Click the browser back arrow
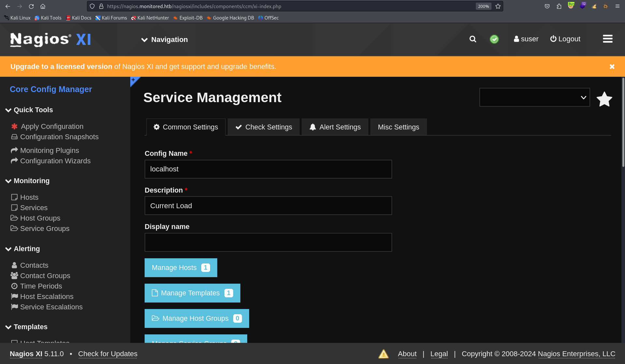The height and width of the screenshot is (364, 625). click(8, 6)
